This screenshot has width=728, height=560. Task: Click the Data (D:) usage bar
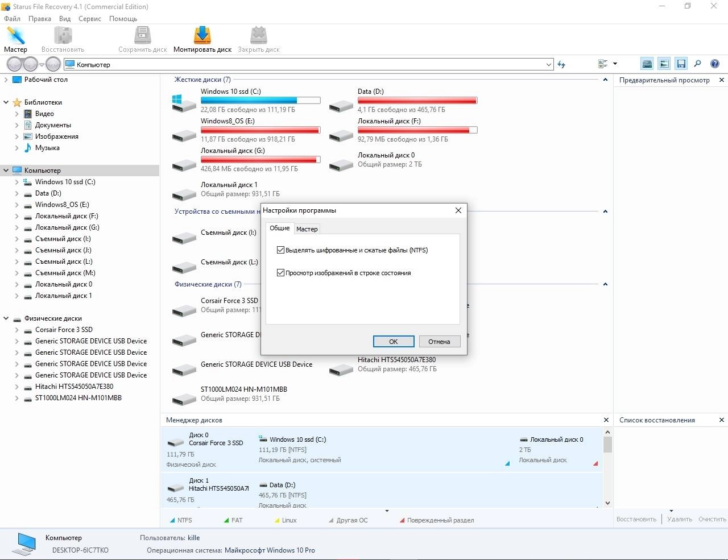417,101
